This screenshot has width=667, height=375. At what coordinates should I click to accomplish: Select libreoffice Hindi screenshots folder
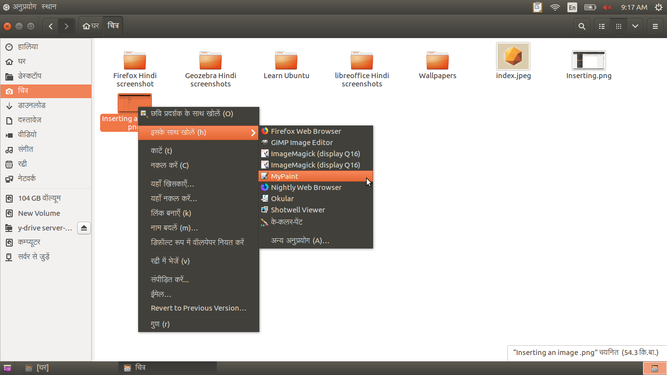click(362, 69)
